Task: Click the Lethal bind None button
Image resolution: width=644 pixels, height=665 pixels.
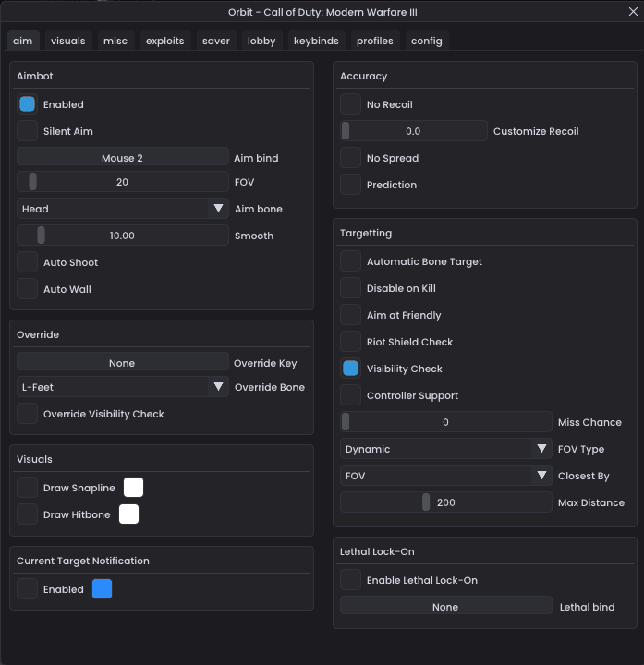Action: coord(446,607)
